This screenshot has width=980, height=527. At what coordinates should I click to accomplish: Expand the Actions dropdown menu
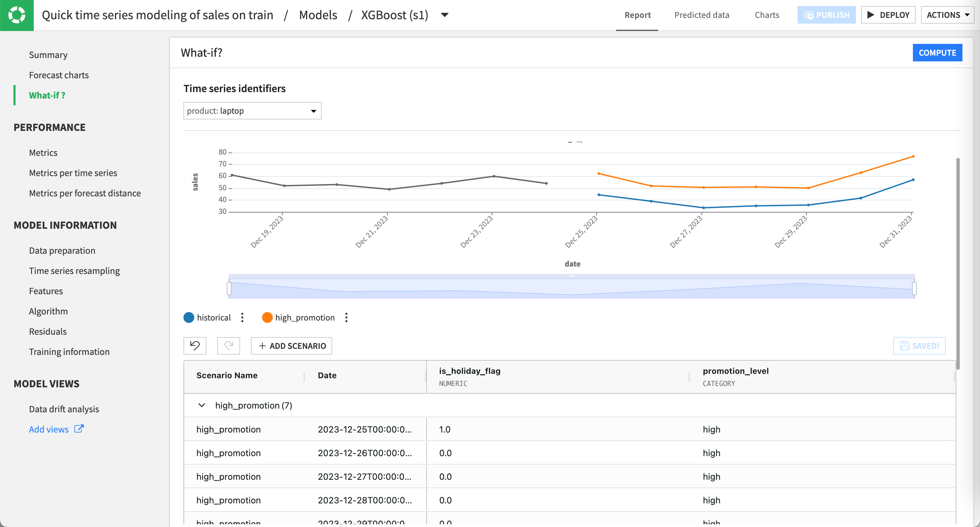(x=947, y=15)
